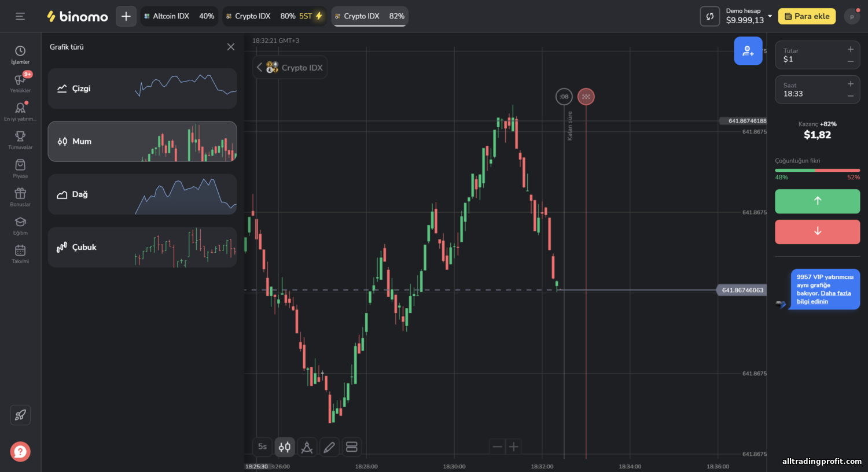Select the Çizgi chart type
Viewport: 868px width, 472px height.
click(142, 89)
